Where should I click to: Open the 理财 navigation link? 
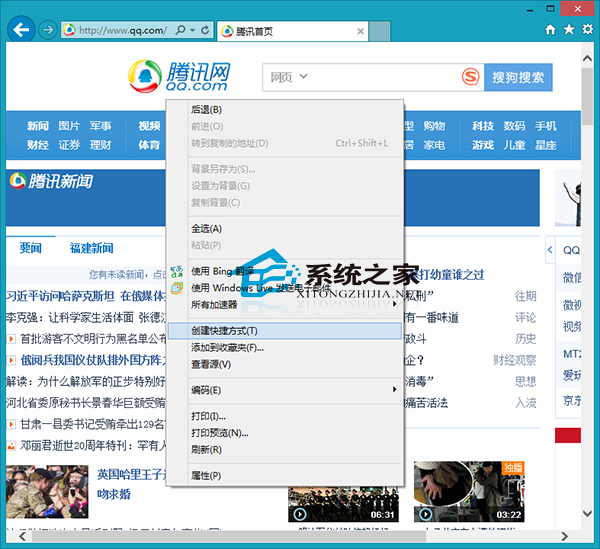[x=101, y=145]
